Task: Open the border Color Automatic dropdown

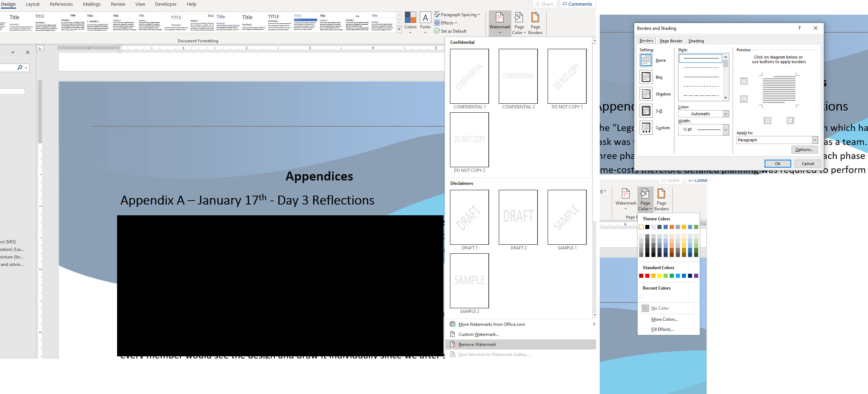Action: click(725, 114)
